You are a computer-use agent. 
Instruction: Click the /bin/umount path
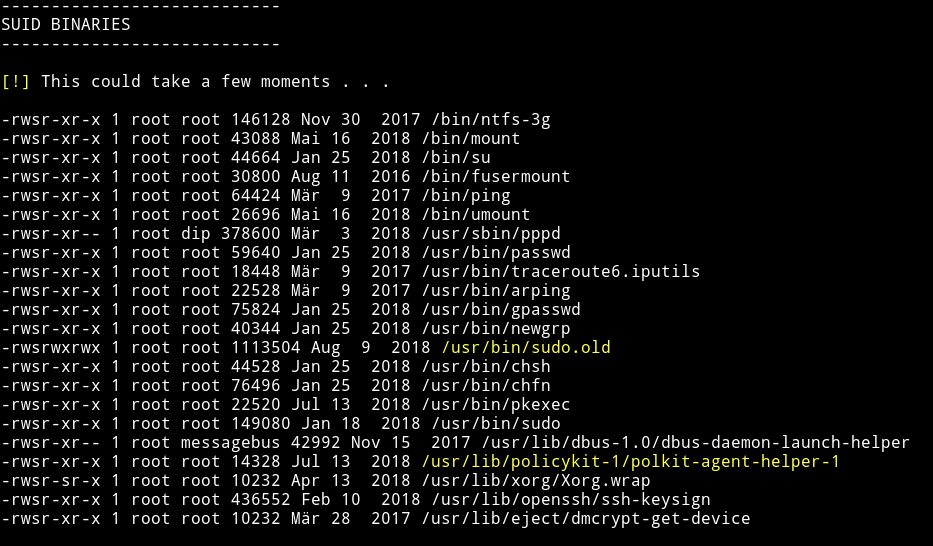pos(476,215)
